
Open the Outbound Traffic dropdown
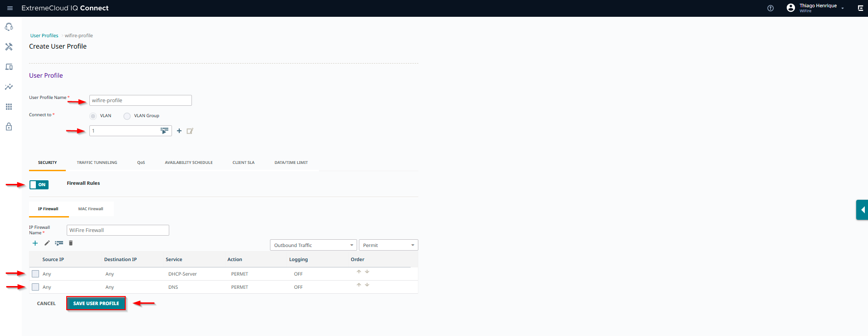pyautogui.click(x=314, y=245)
